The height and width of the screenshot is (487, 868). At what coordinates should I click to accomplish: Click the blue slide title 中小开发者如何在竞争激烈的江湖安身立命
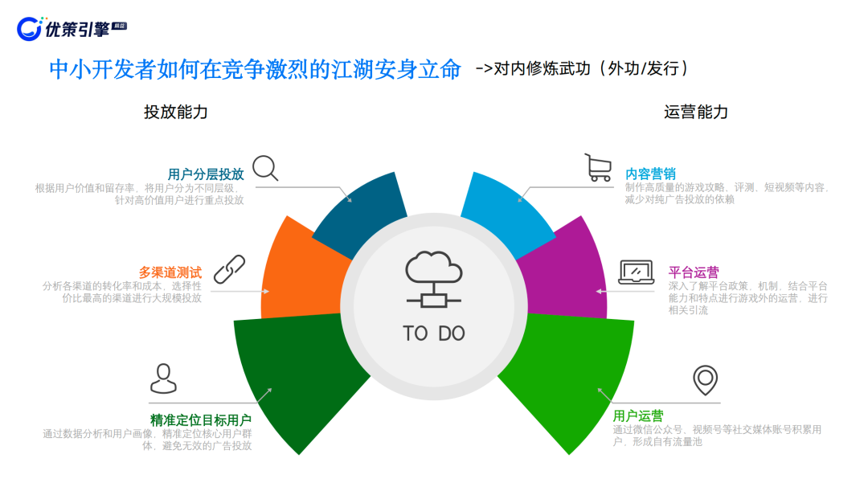click(256, 70)
